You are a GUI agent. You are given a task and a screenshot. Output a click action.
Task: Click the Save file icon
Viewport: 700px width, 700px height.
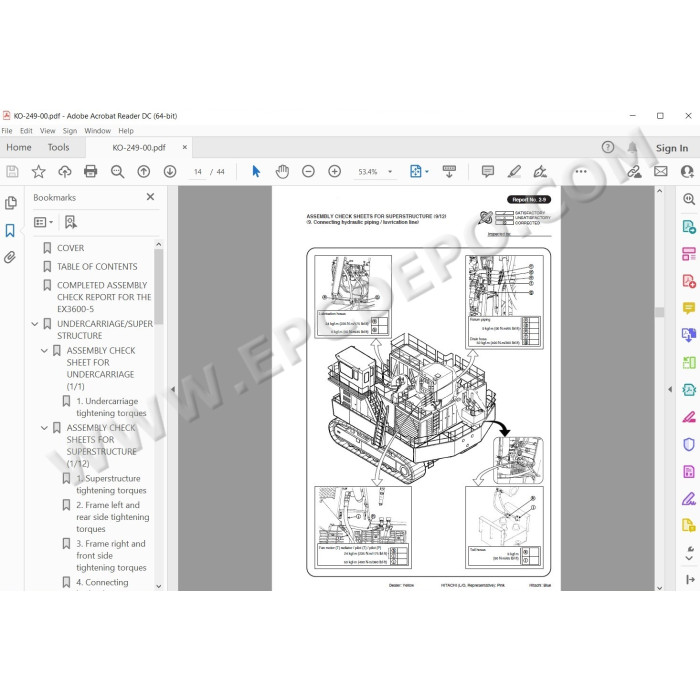click(12, 171)
